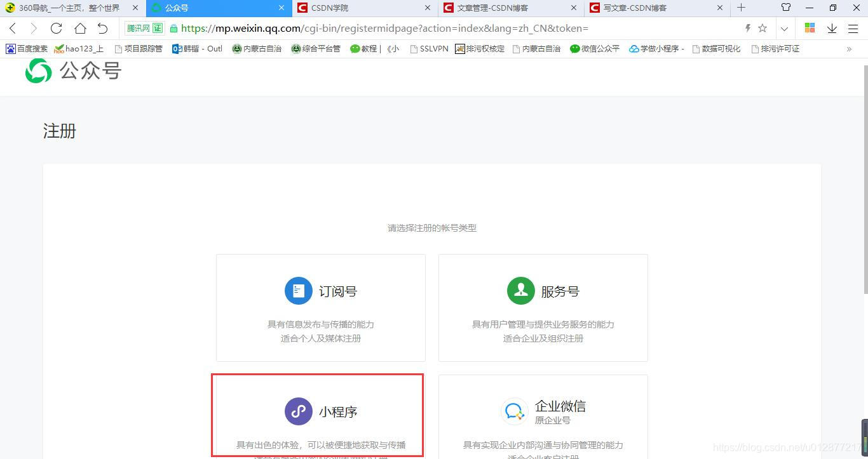This screenshot has height=459, width=868.
Task: Click the blue 订阅号 account type icon
Action: click(299, 291)
